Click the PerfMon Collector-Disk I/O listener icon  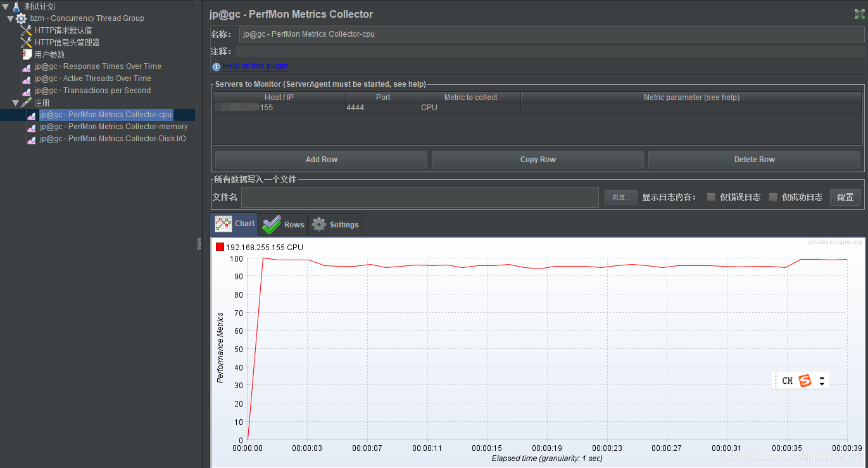click(31, 139)
